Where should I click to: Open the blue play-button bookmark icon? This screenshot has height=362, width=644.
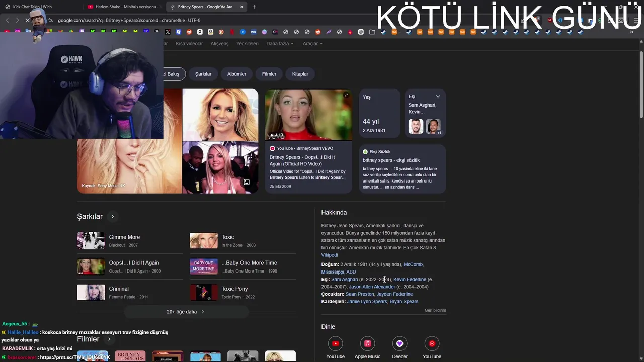tap(243, 32)
